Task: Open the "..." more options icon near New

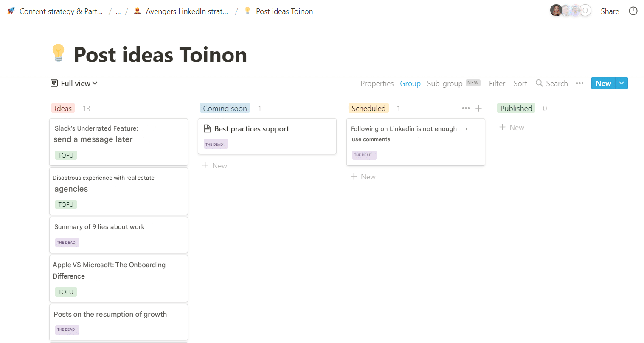Action: point(579,83)
